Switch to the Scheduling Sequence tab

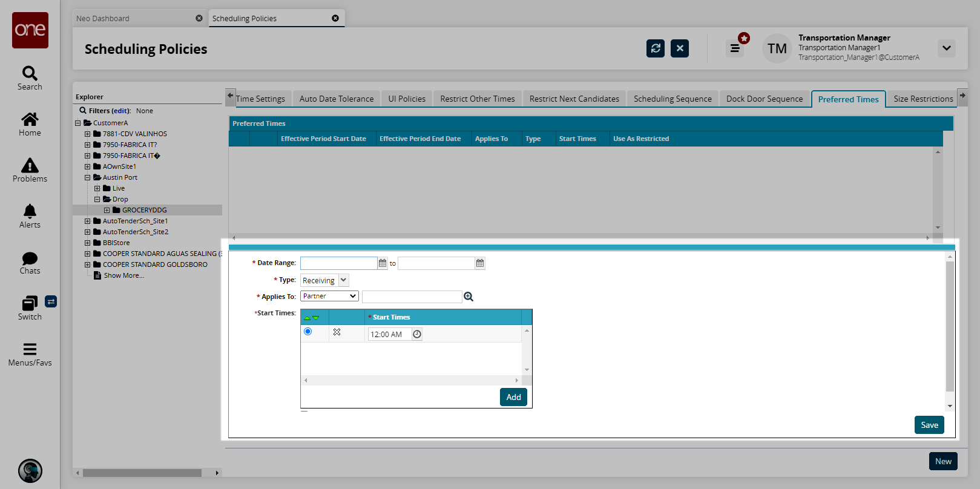coord(672,99)
